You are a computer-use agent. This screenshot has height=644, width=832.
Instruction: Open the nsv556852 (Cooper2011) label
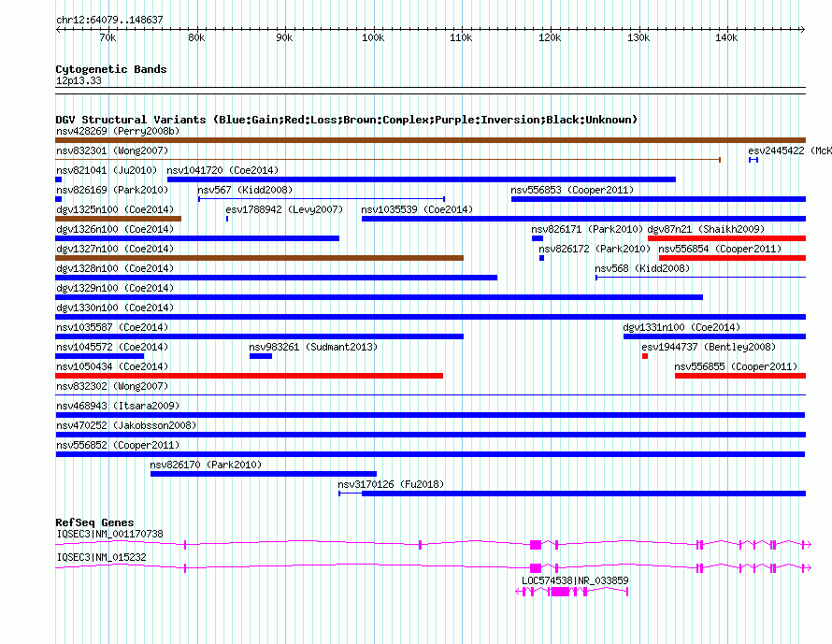(x=118, y=445)
